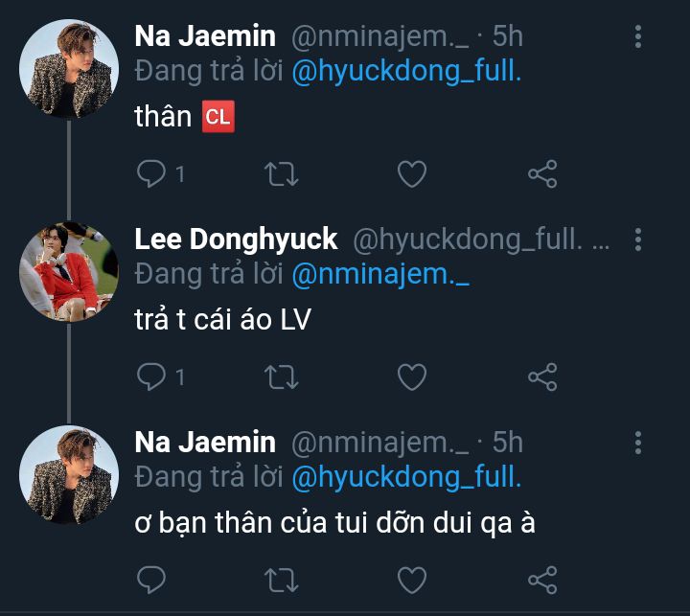This screenshot has width=690, height=616.
Task: Reply to the "ơ bạn thân của tui" tweet
Action: click(x=150, y=579)
